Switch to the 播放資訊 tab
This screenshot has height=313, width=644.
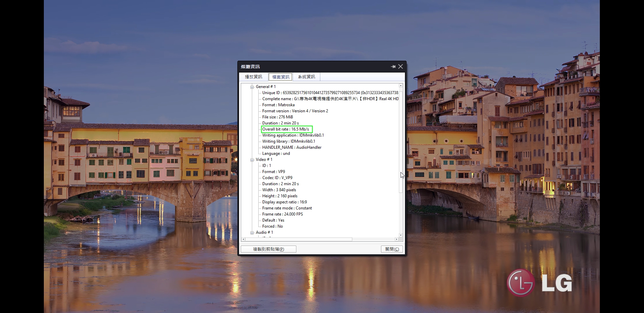pos(254,77)
